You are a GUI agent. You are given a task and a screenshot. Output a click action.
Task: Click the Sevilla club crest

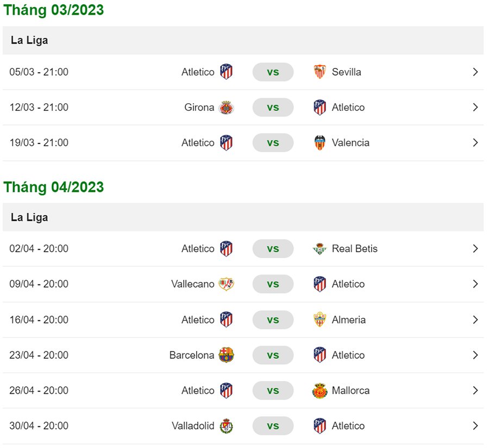[320, 72]
